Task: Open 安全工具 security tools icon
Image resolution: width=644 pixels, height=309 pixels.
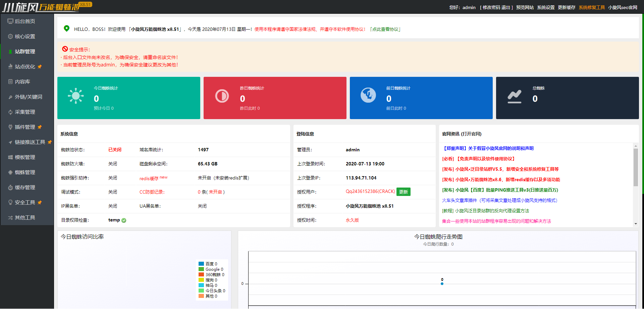Action: [x=10, y=202]
